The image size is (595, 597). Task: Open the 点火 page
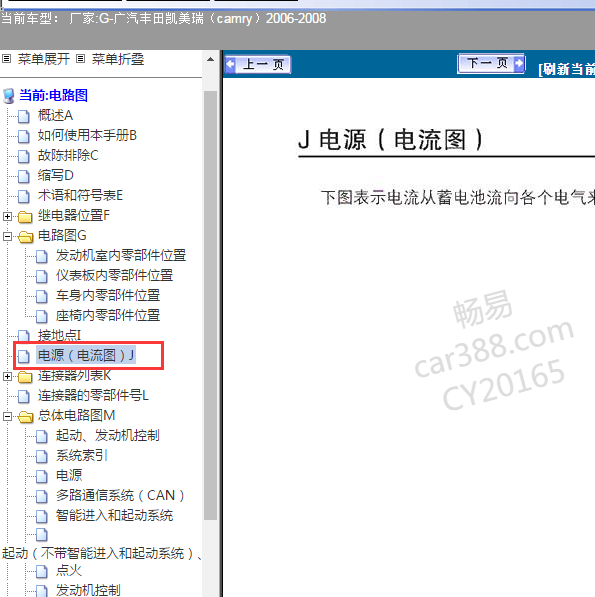point(69,570)
